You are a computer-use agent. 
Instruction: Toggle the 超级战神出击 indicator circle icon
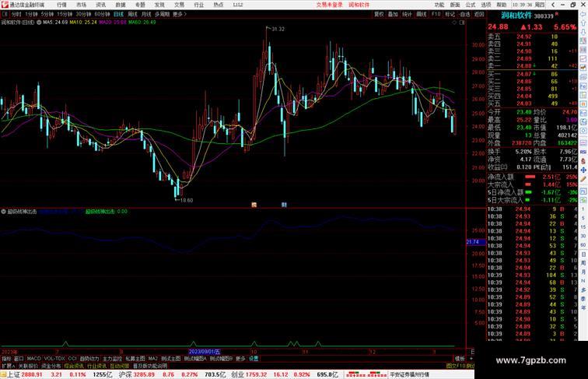click(3, 212)
